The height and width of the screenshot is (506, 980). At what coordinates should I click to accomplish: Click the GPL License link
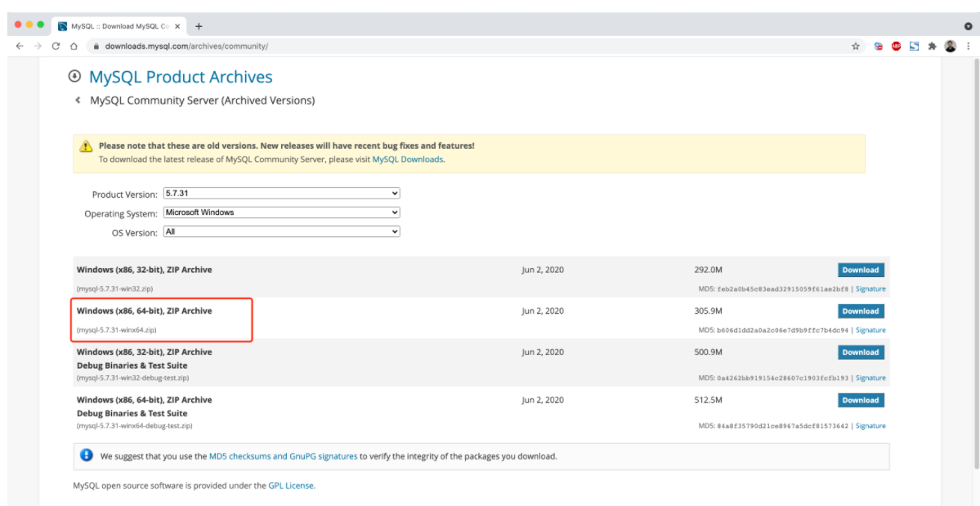[291, 486]
